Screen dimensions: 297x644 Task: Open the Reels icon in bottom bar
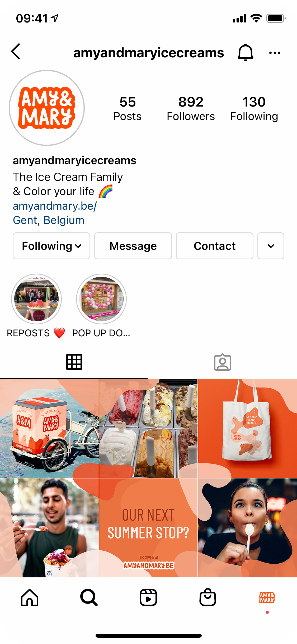tap(148, 597)
